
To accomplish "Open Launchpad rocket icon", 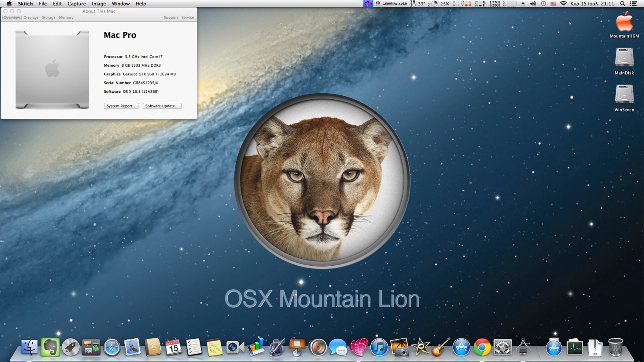I will 71,348.
